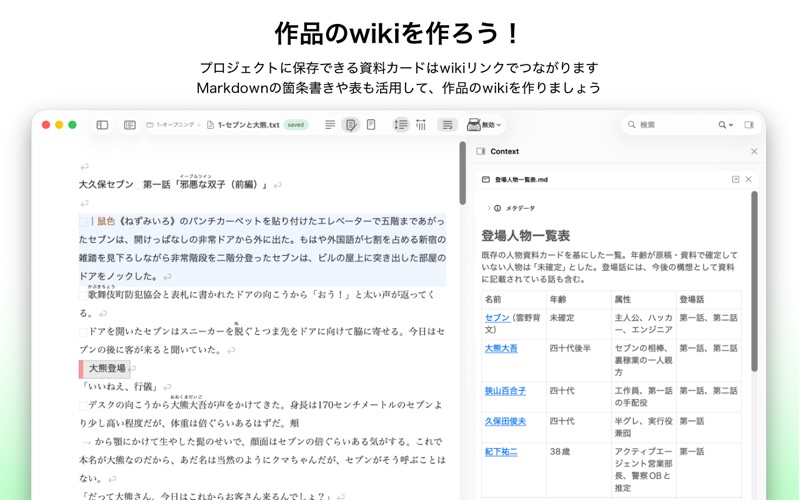Open the card list view icon
Image resolution: width=800 pixels, height=500 pixels.
tap(130, 125)
